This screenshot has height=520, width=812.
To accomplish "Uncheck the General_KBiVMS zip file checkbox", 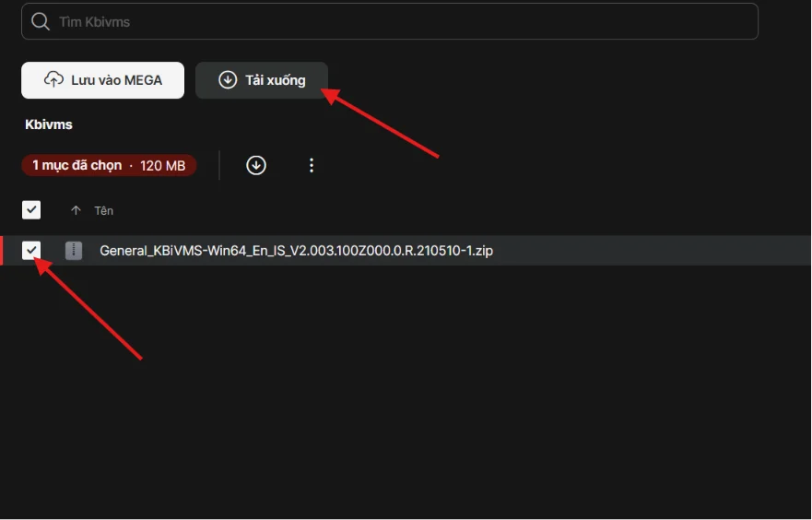I will point(31,250).
